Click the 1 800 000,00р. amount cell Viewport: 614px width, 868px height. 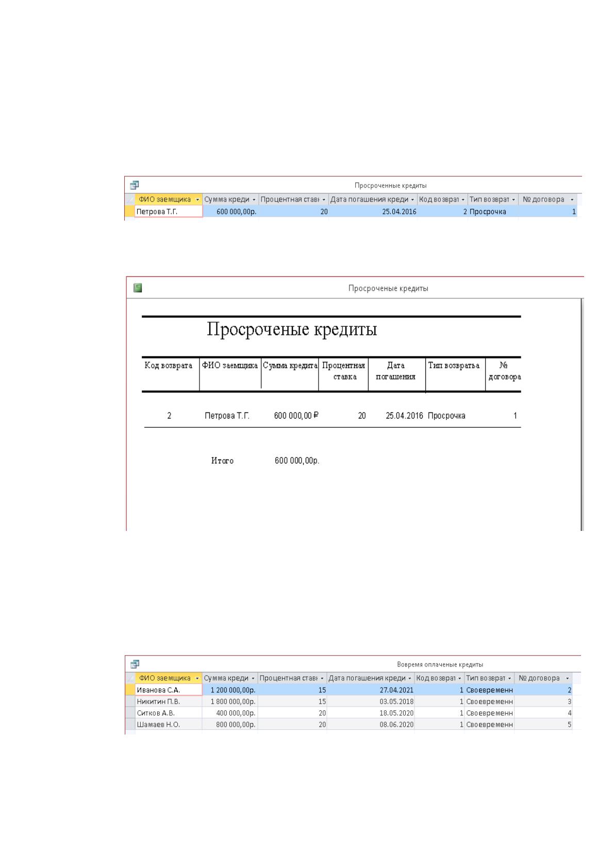[x=230, y=702]
